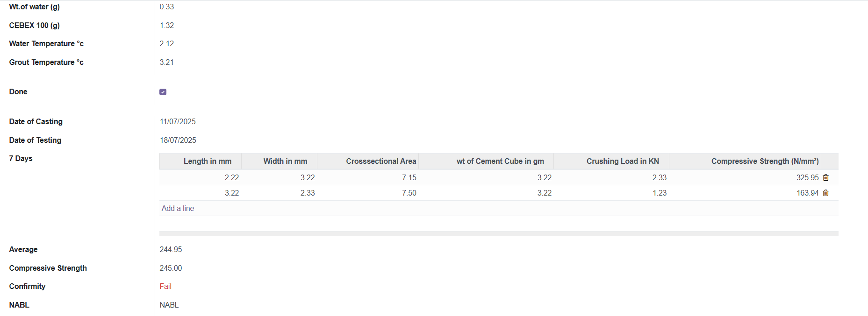Edit Date of Testing field 18/07/2025
868x316 pixels.
click(x=178, y=140)
